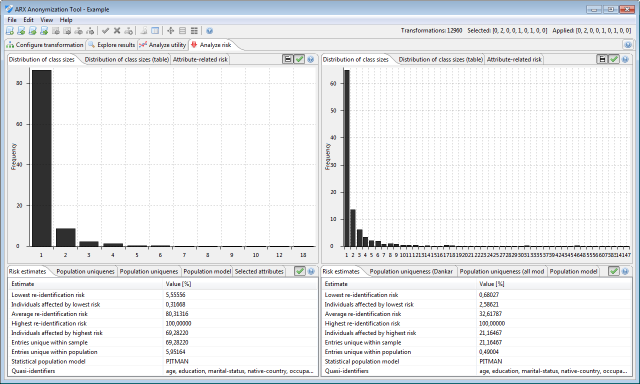Click the blue split-window toolbar icon
The height and width of the screenshot is (384, 640).
pyautogui.click(x=155, y=31)
